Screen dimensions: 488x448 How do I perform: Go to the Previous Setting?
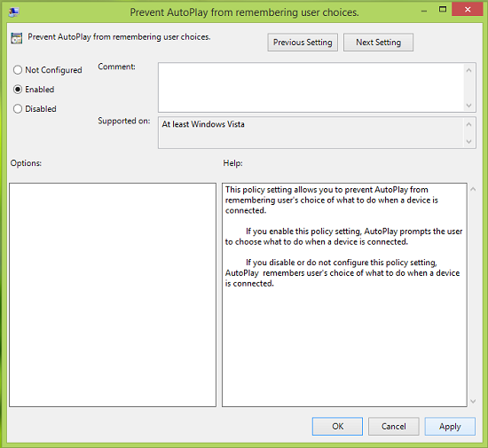[303, 43]
